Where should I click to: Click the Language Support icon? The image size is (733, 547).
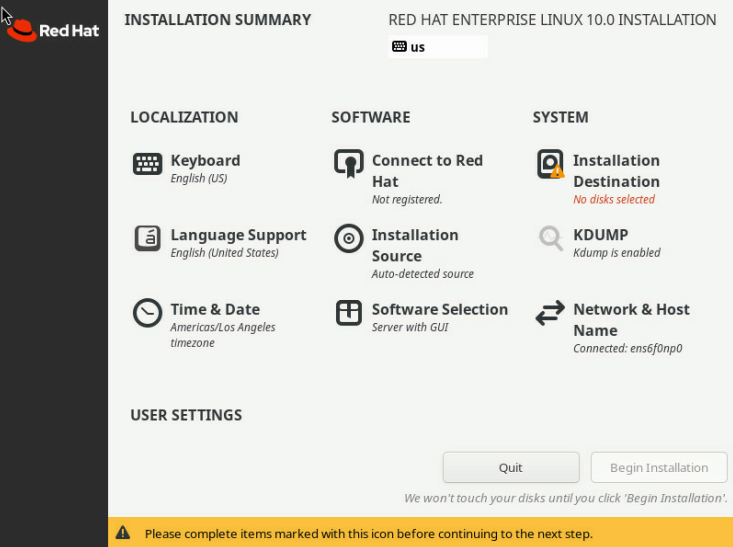coord(147,238)
